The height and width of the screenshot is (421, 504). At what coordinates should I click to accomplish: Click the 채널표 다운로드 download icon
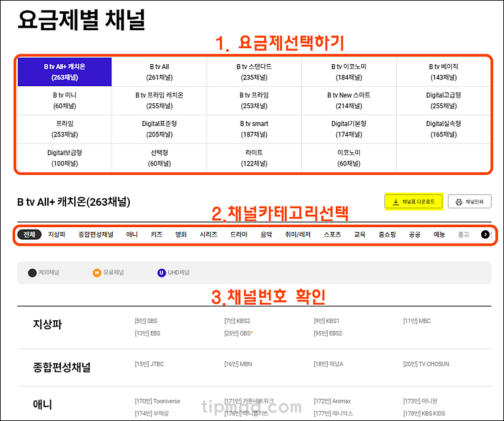(396, 201)
